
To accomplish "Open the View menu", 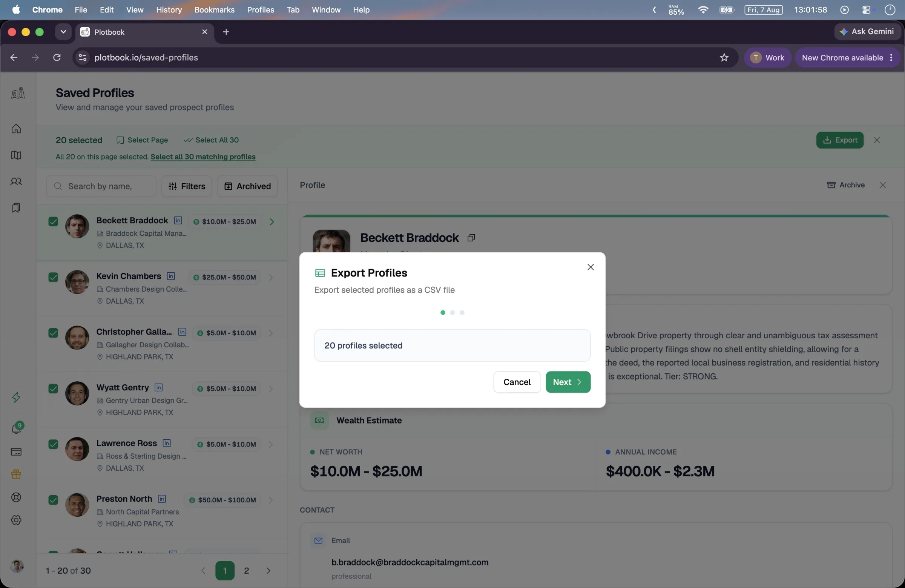I will 135,10.
